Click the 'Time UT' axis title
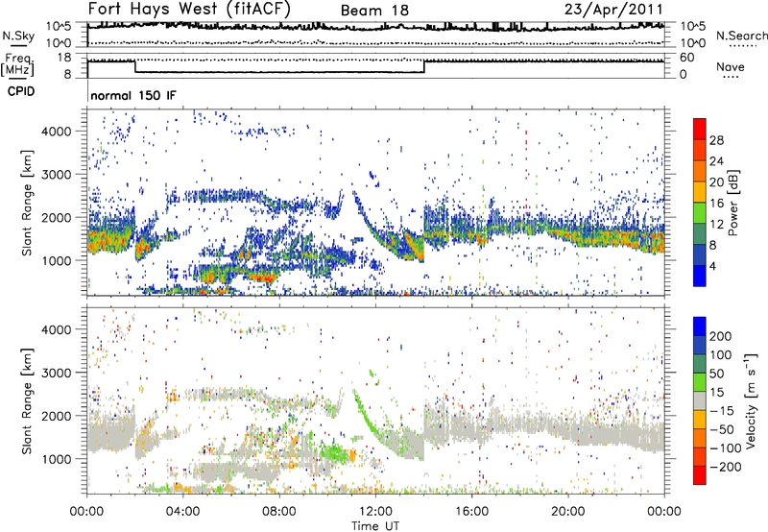The height and width of the screenshot is (532, 768). point(375,526)
